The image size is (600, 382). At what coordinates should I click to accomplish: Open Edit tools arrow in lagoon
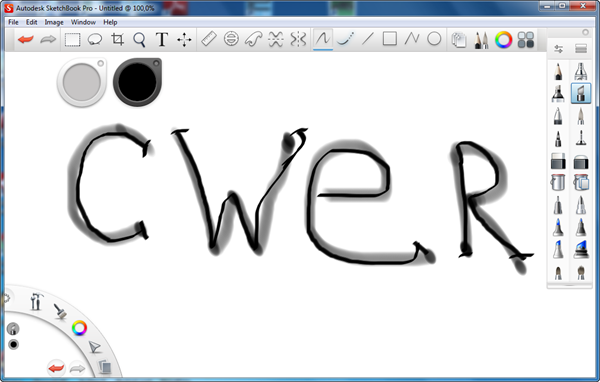tap(94, 347)
